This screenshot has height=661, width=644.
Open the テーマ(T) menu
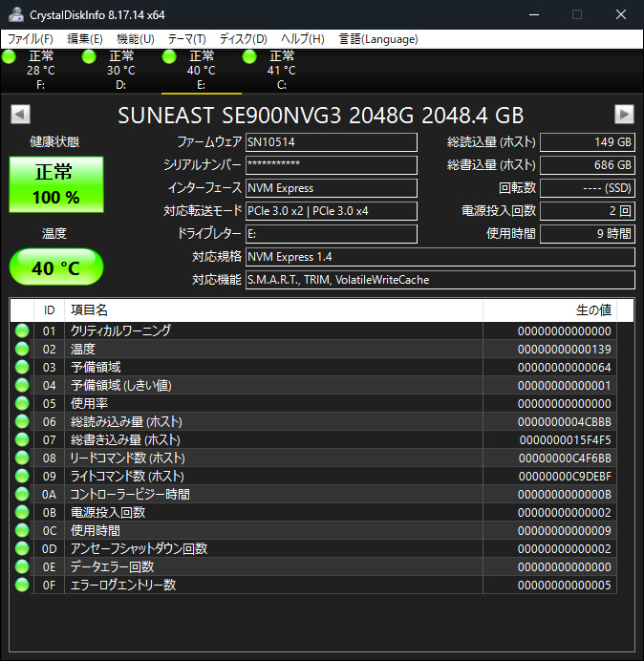tap(187, 39)
